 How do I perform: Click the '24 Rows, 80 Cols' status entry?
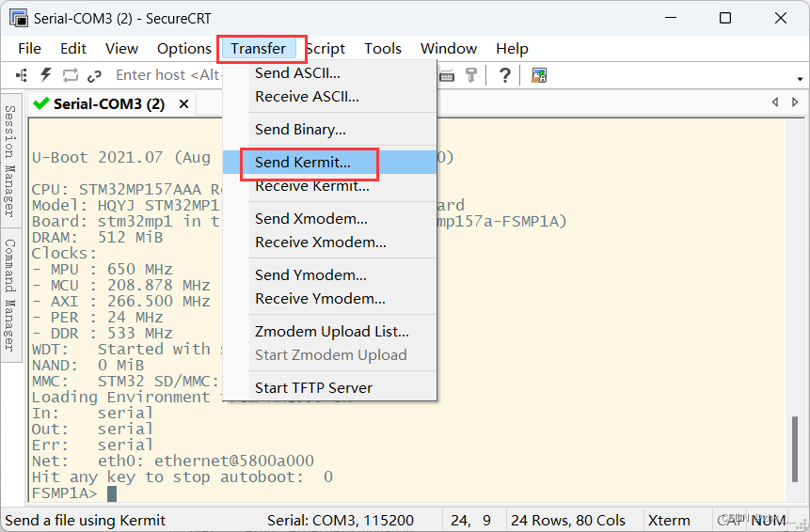[x=568, y=520]
